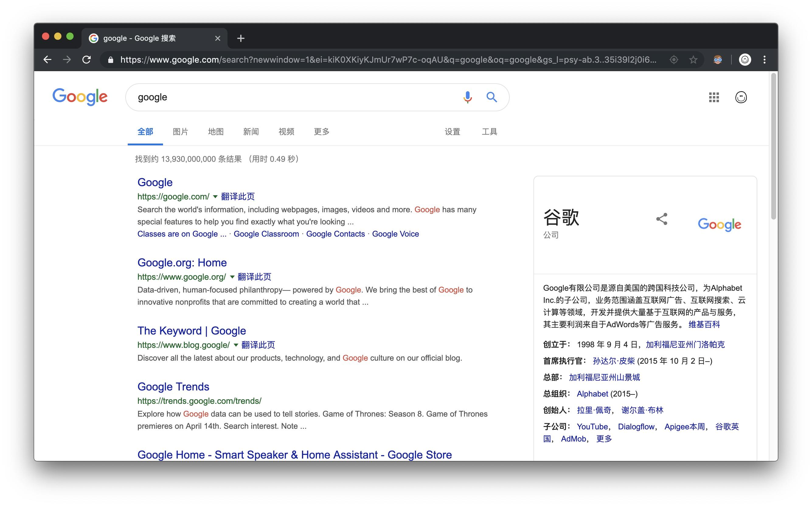Go back using the back arrow
Image resolution: width=812 pixels, height=506 pixels.
[x=47, y=60]
